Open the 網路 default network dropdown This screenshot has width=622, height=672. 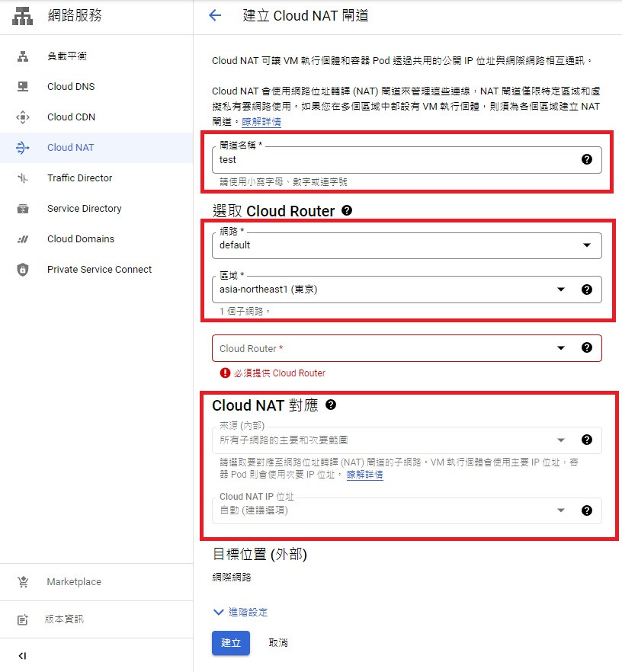point(407,245)
